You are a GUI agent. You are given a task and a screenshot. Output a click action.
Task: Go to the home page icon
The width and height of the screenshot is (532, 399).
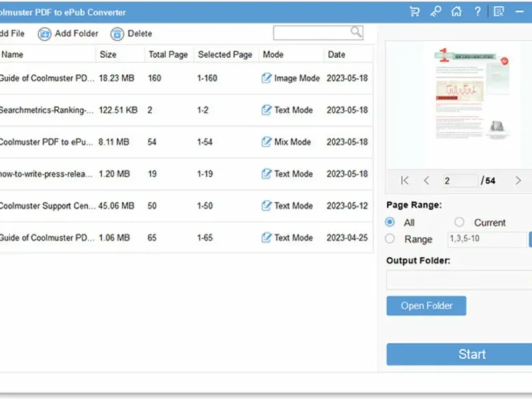(x=456, y=12)
